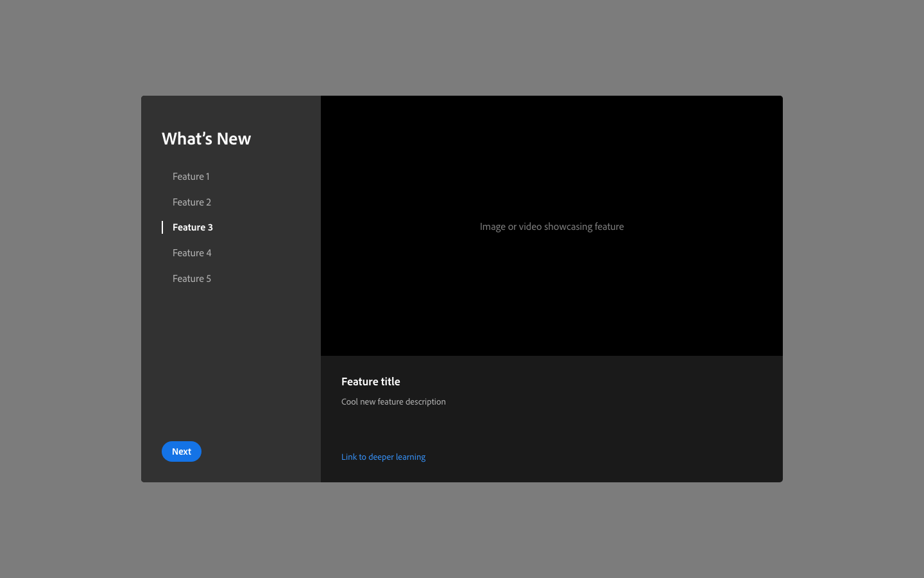Click the blue Next button
The width and height of the screenshot is (924, 578).
tap(182, 451)
